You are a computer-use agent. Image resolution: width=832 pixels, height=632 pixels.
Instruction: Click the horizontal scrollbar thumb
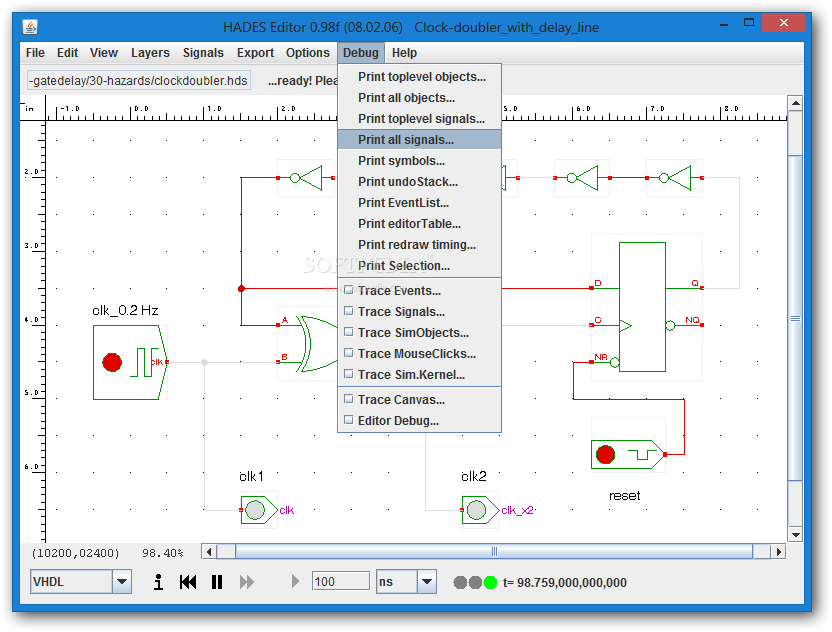pos(494,552)
